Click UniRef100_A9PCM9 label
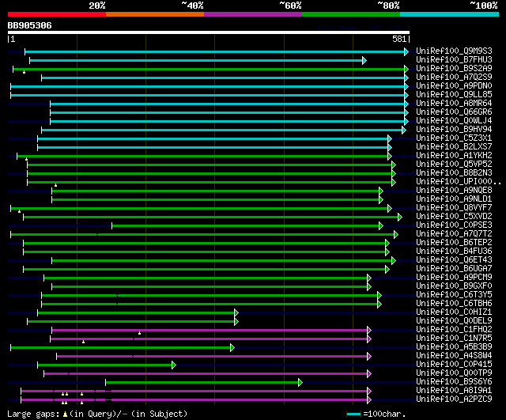Viewport: 506px width, 420px height. 454,278
